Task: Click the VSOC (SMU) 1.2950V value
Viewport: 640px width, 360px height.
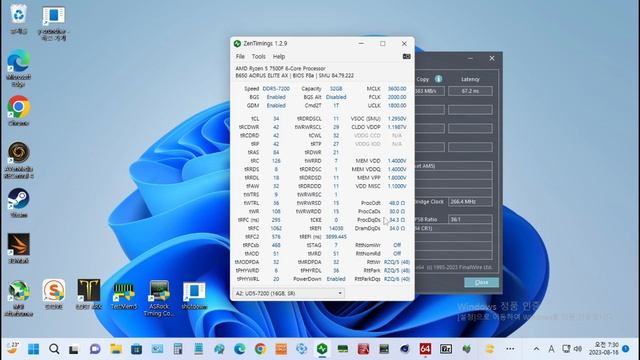Action: 397,119
